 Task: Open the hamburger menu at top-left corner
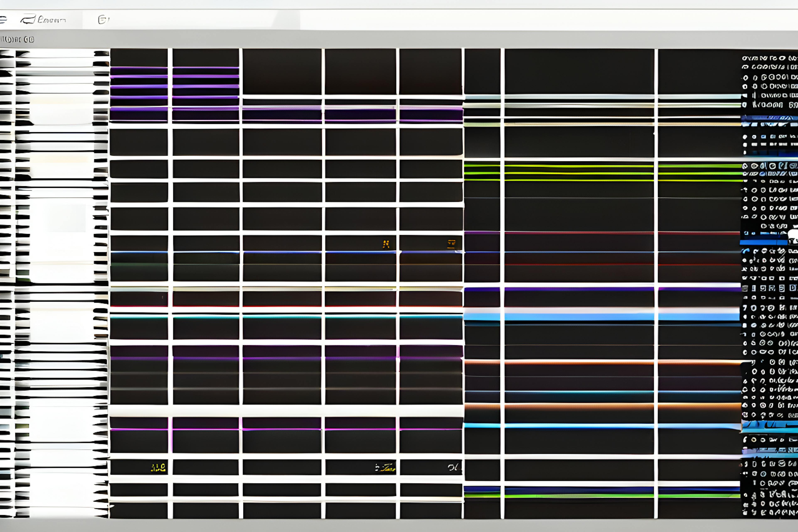click(x=3, y=19)
